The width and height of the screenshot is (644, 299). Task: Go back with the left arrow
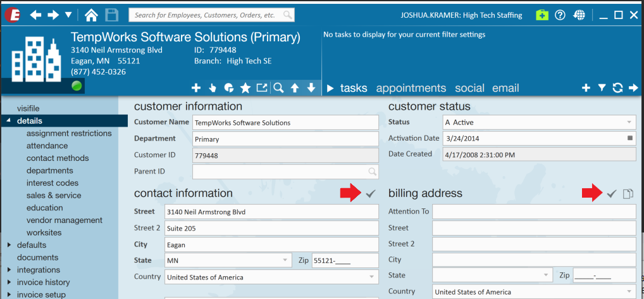click(x=35, y=15)
